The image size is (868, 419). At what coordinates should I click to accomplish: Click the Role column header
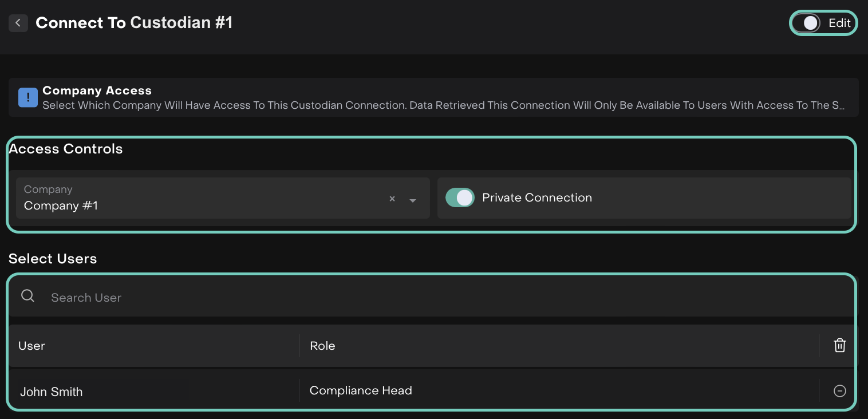pyautogui.click(x=322, y=346)
